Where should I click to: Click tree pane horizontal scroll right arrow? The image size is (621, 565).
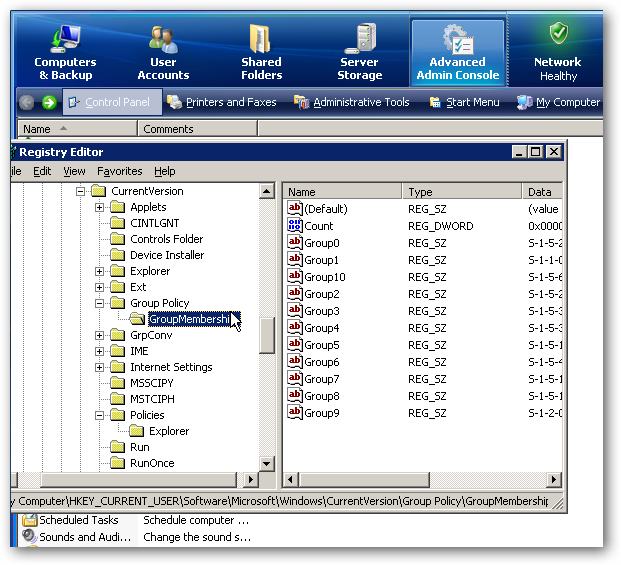(x=250, y=480)
